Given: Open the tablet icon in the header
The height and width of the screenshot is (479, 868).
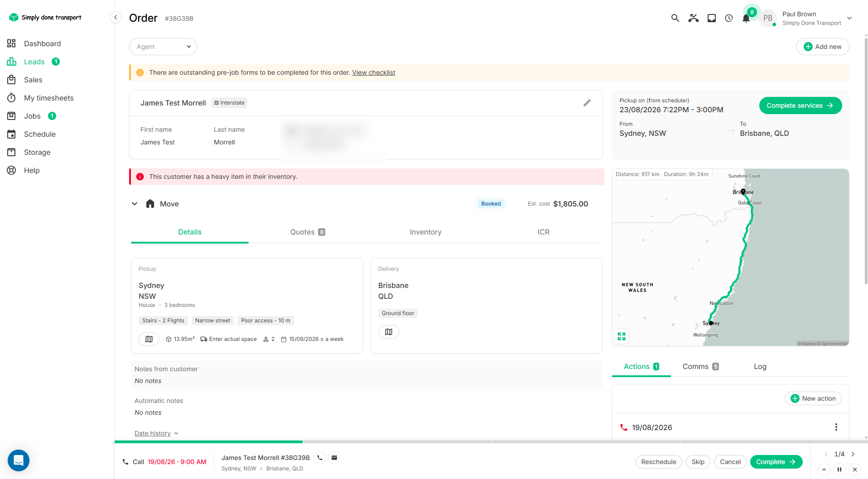Looking at the screenshot, I should click(x=712, y=18).
